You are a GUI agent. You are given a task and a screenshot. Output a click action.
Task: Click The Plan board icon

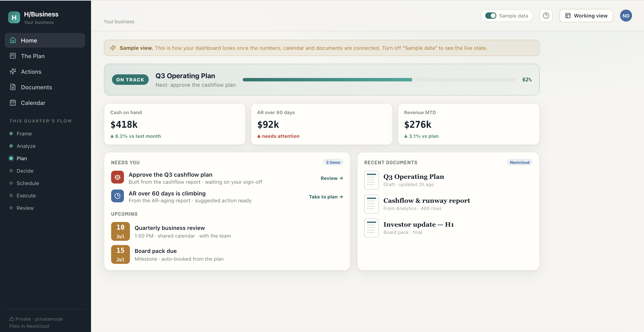click(13, 56)
